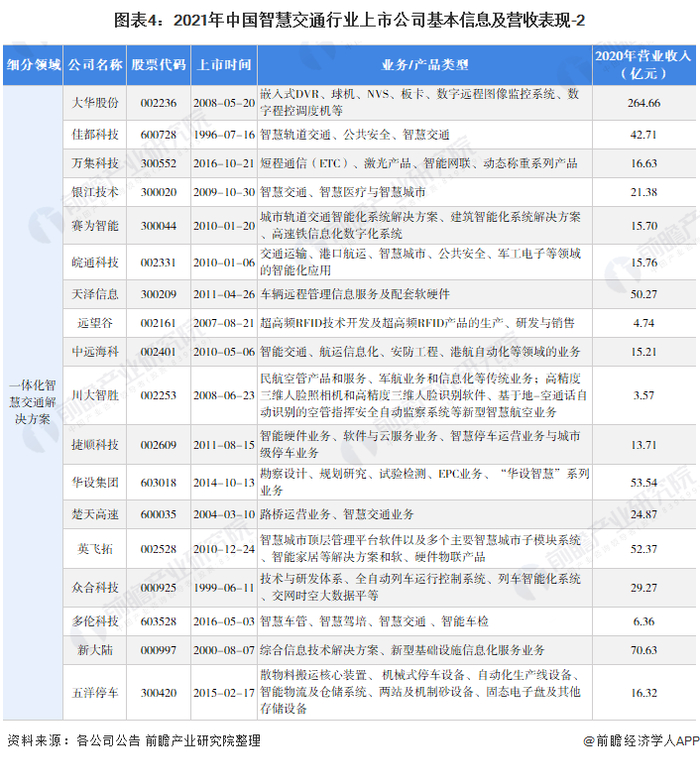The height and width of the screenshot is (761, 700).
Task: Select stock code 300044
Action: [158, 226]
